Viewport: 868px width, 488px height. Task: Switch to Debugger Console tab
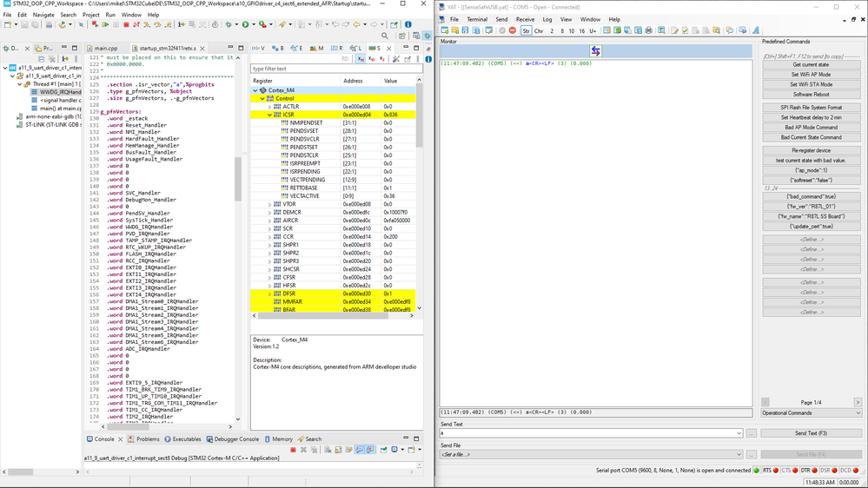pos(233,439)
